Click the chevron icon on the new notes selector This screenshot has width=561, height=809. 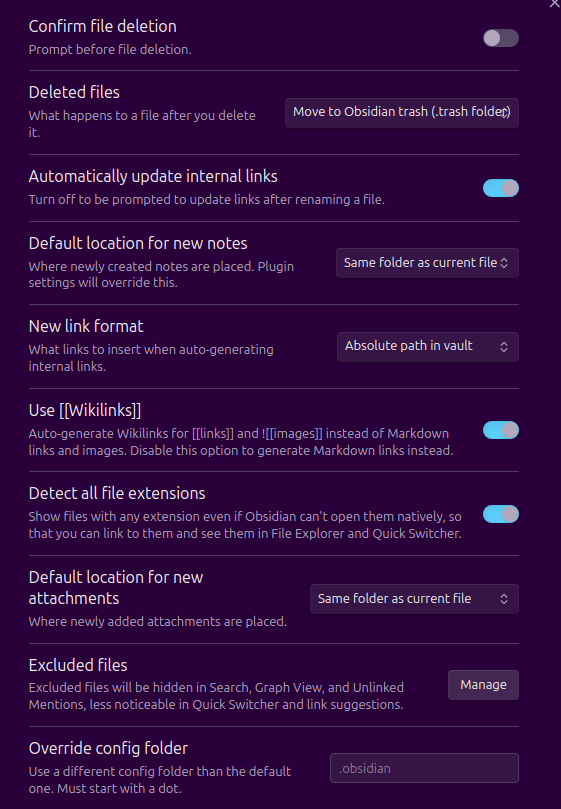click(504, 263)
